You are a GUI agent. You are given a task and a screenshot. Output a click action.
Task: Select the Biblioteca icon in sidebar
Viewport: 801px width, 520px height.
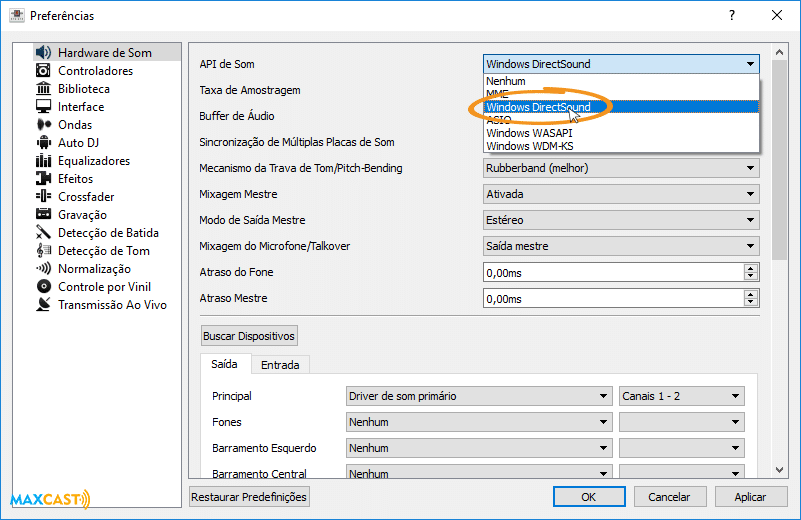coord(43,89)
